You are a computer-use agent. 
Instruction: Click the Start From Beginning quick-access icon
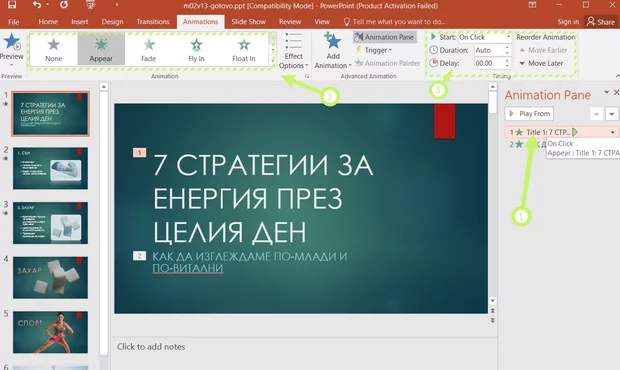click(91, 5)
